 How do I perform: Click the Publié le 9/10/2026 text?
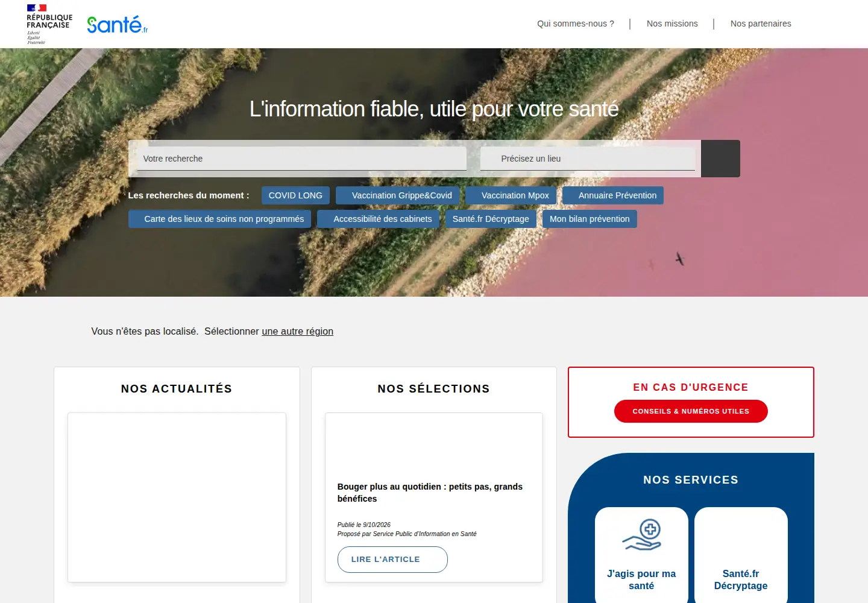pos(364,525)
